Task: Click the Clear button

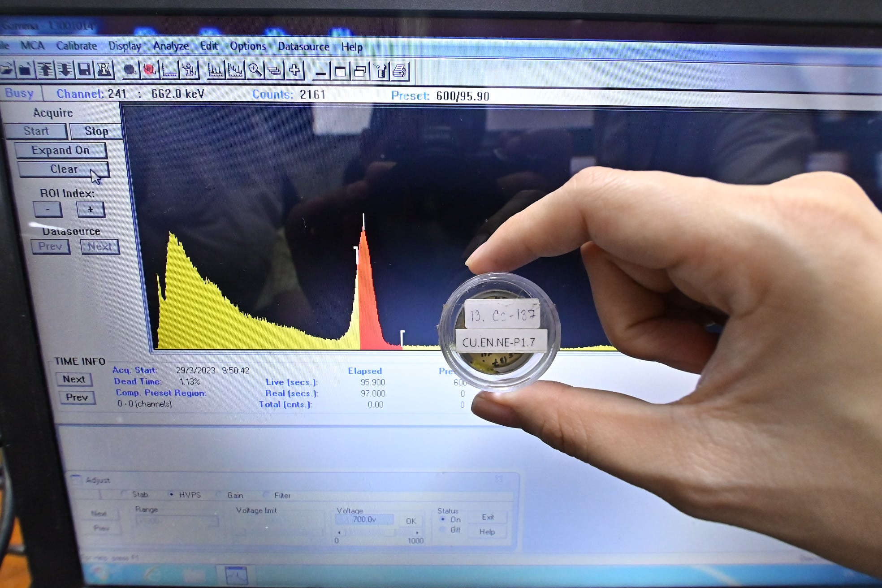Action: 63,169
